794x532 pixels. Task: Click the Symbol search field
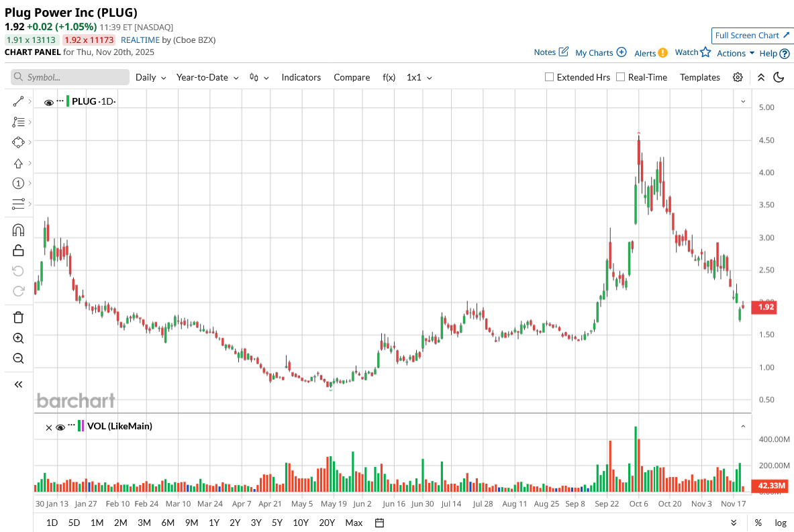pyautogui.click(x=70, y=77)
